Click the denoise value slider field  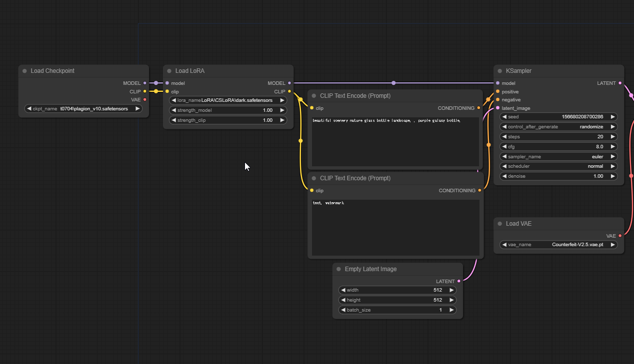[x=558, y=176]
